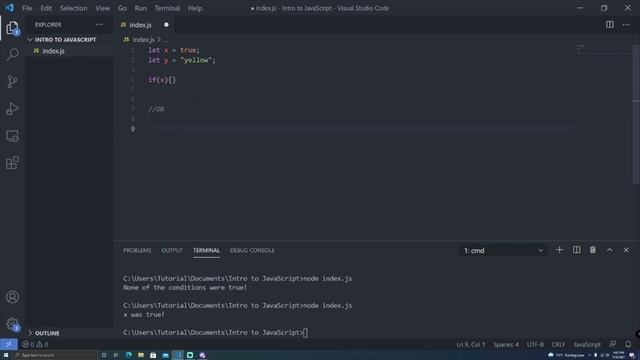The height and width of the screenshot is (360, 640).
Task: Select the TERMINAL panel tab
Action: (206, 250)
